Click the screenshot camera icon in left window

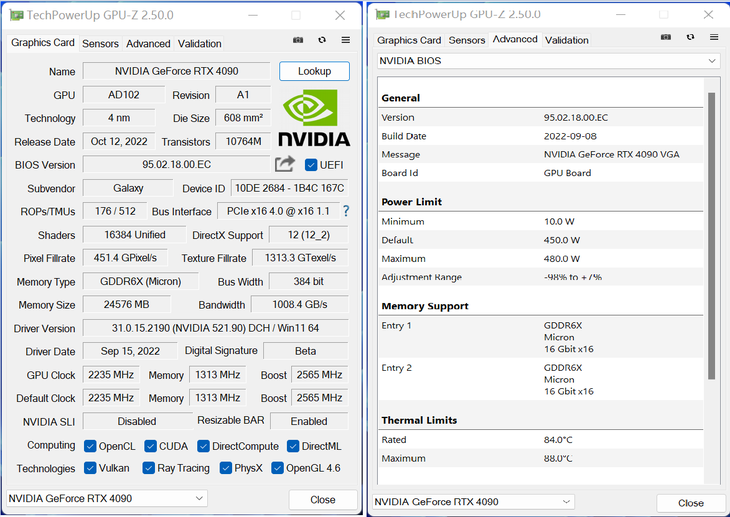(x=298, y=40)
